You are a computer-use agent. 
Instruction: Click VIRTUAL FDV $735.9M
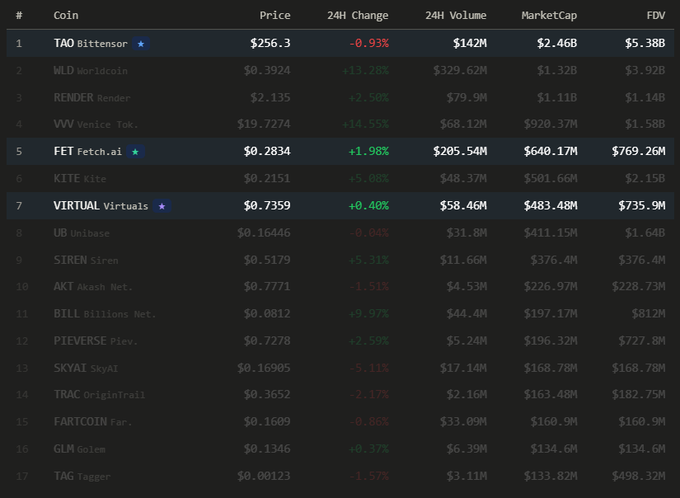642,206
